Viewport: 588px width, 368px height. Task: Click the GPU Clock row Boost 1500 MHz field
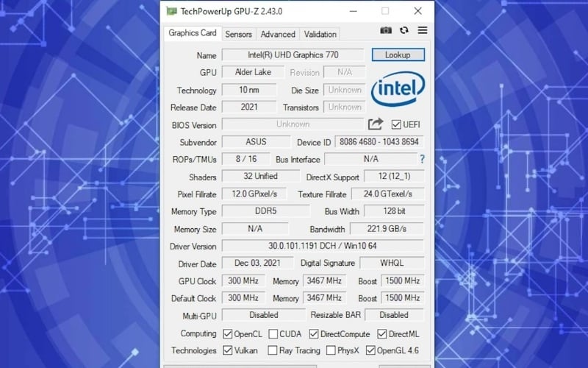point(403,281)
